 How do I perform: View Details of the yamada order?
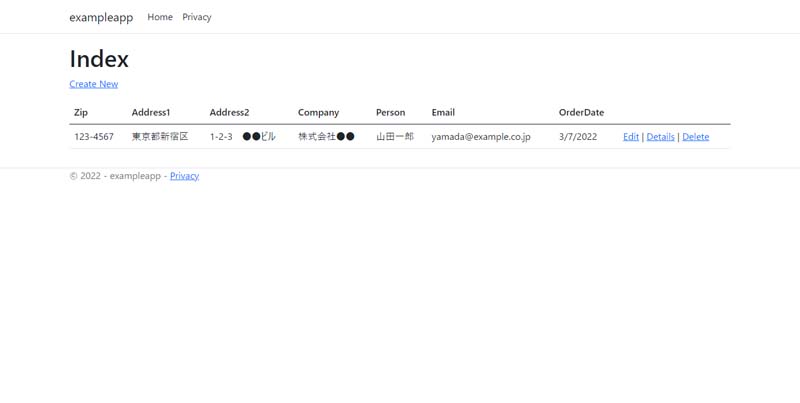pyautogui.click(x=660, y=137)
